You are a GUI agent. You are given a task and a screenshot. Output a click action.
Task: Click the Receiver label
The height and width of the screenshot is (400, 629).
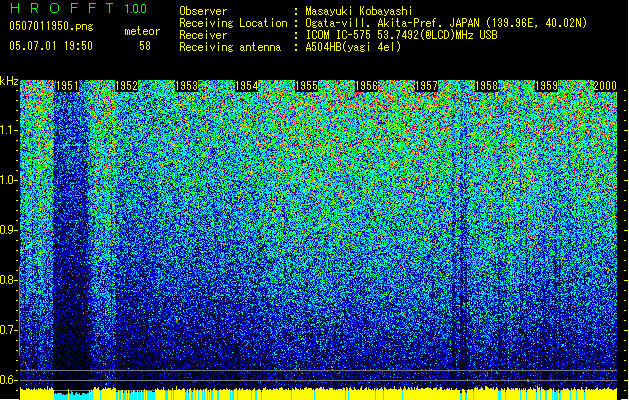[203, 35]
